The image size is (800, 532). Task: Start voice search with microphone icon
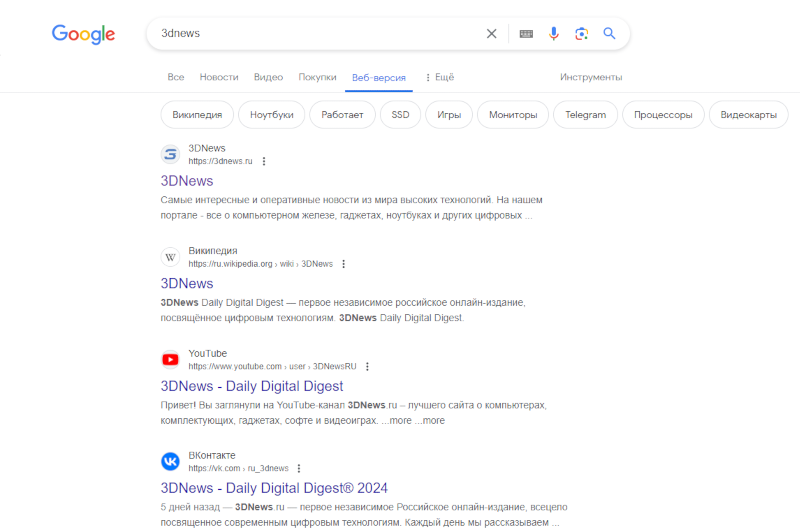[554, 33]
